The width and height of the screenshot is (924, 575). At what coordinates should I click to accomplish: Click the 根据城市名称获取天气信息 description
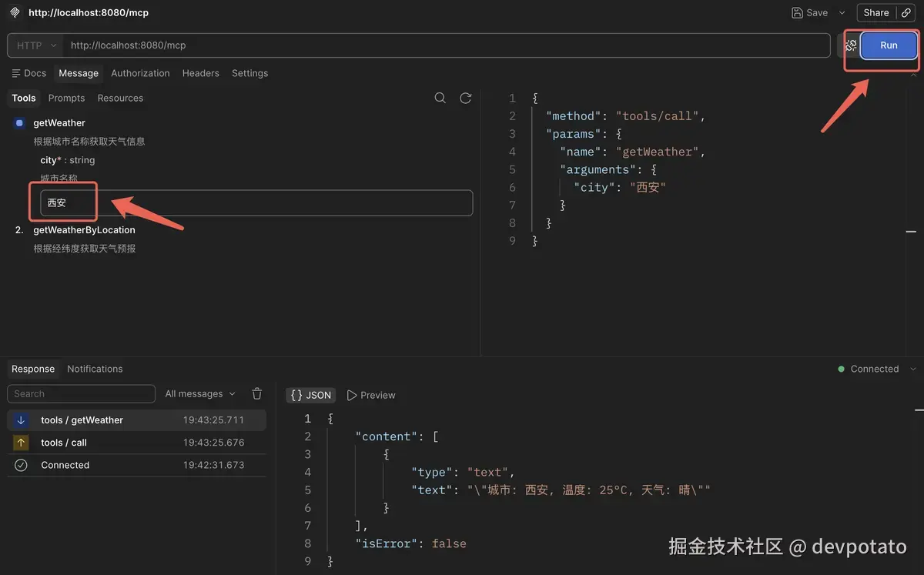point(89,142)
